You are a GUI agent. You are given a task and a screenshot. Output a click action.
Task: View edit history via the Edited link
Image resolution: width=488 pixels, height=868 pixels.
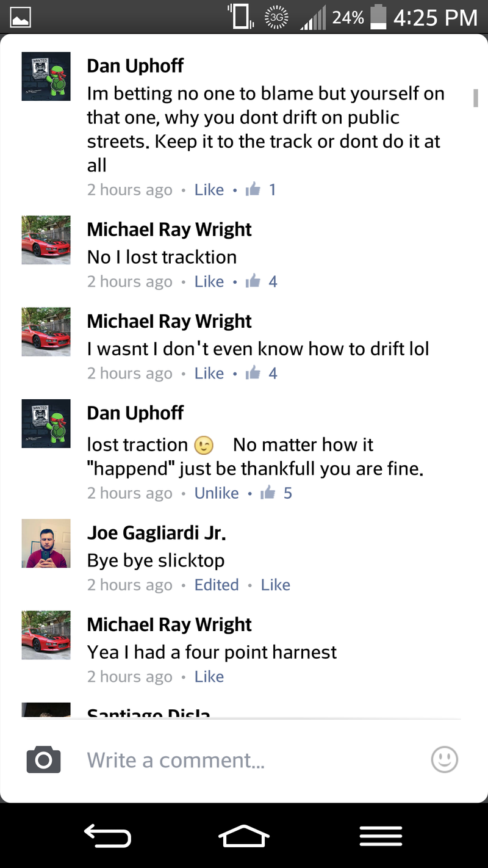[217, 585]
